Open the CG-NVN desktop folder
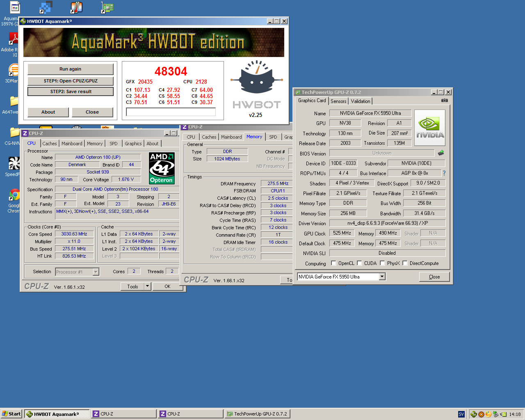This screenshot has width=525, height=420. [14, 132]
